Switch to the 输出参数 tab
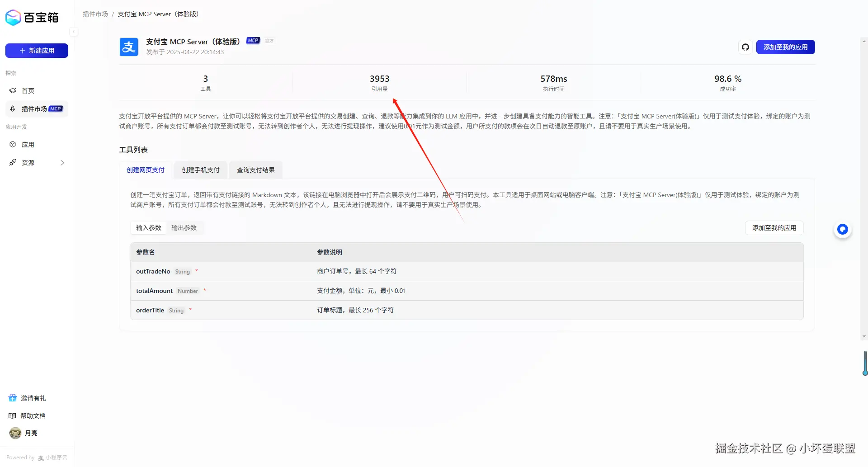 [184, 228]
